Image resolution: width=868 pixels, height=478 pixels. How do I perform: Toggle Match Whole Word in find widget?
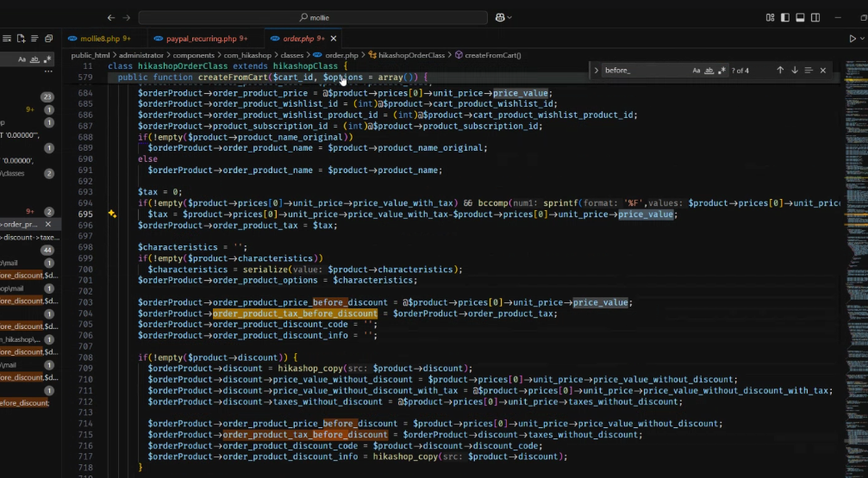(709, 71)
